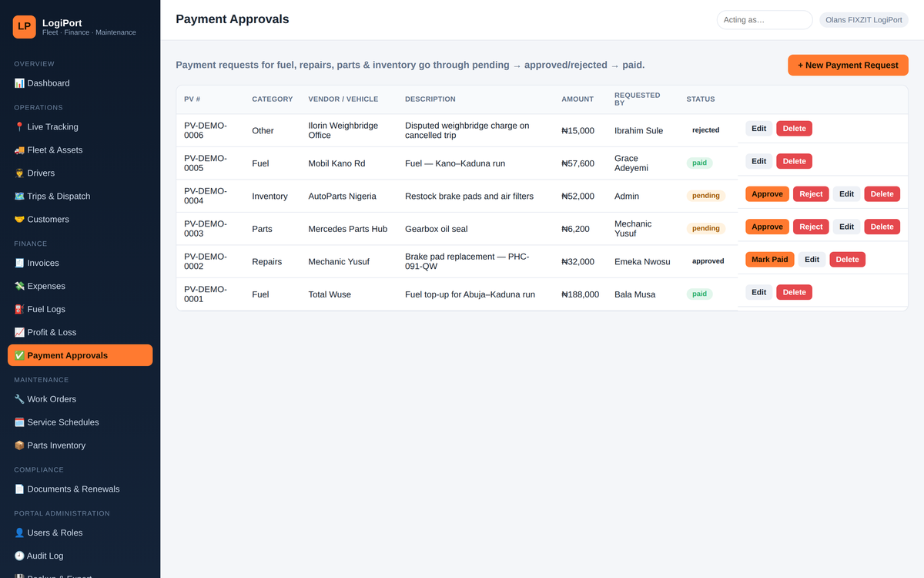Approve the Gearbox oil seal request

click(x=767, y=227)
